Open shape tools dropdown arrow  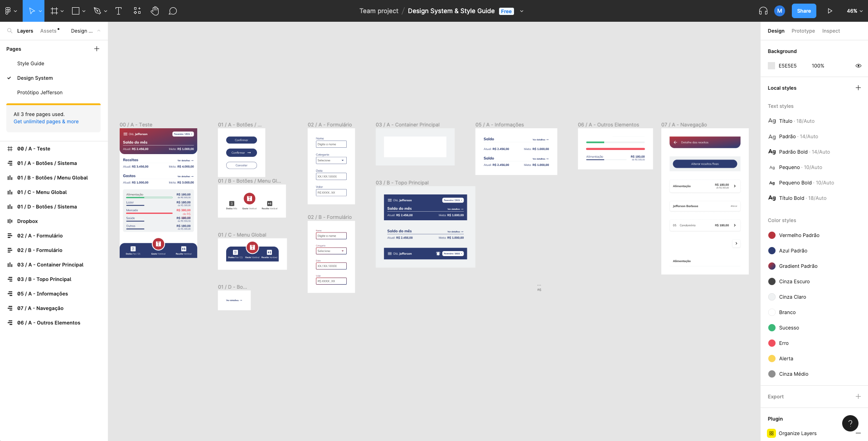click(x=84, y=11)
